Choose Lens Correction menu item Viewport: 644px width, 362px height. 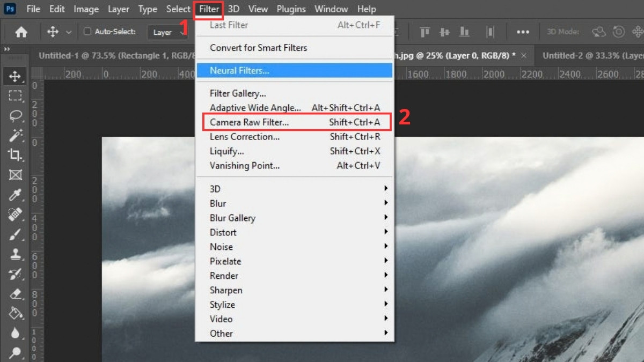pos(295,137)
